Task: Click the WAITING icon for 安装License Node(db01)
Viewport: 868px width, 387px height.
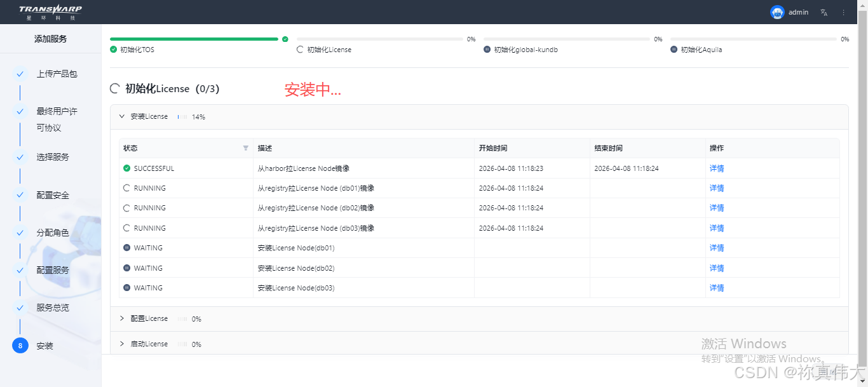Action: [x=127, y=248]
